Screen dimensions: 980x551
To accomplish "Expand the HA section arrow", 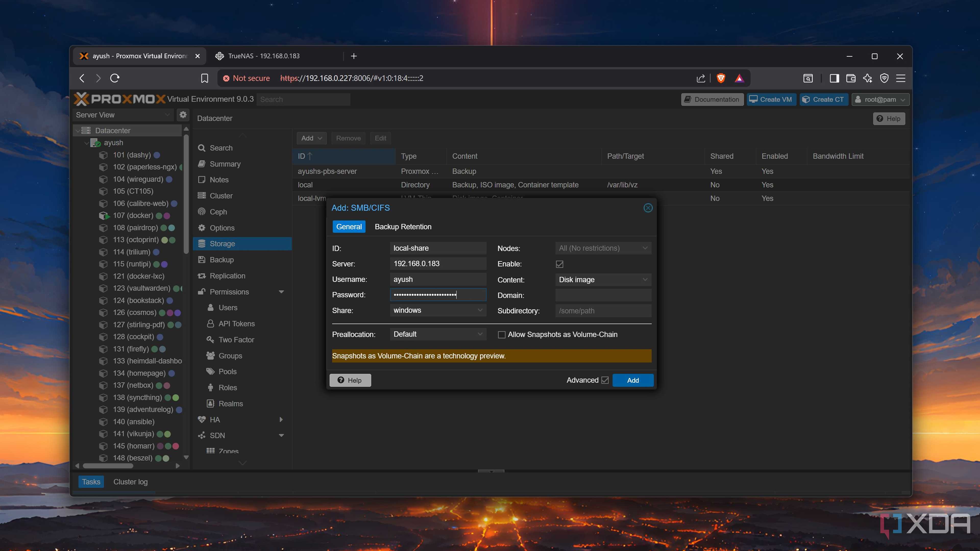I will (281, 419).
